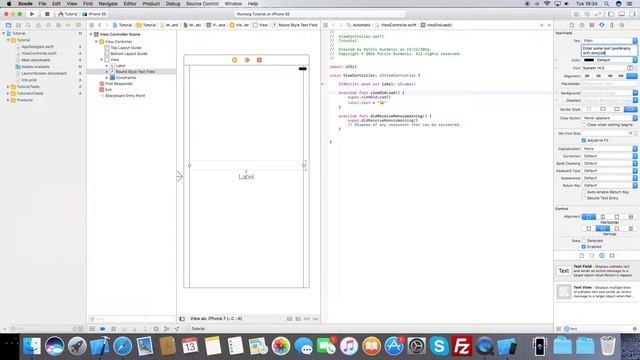Open the Text type Plain dropdown
Viewport: 640px width, 360px height.
(x=609, y=41)
